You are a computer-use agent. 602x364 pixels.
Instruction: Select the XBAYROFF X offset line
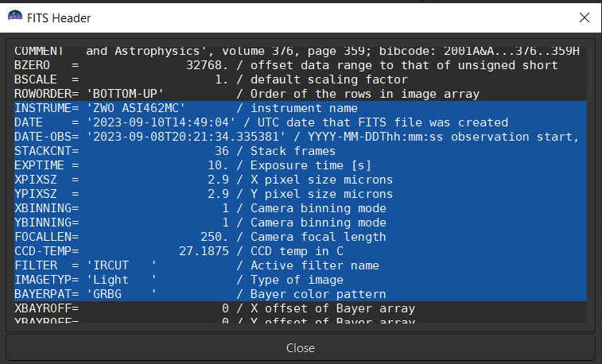tap(301, 308)
